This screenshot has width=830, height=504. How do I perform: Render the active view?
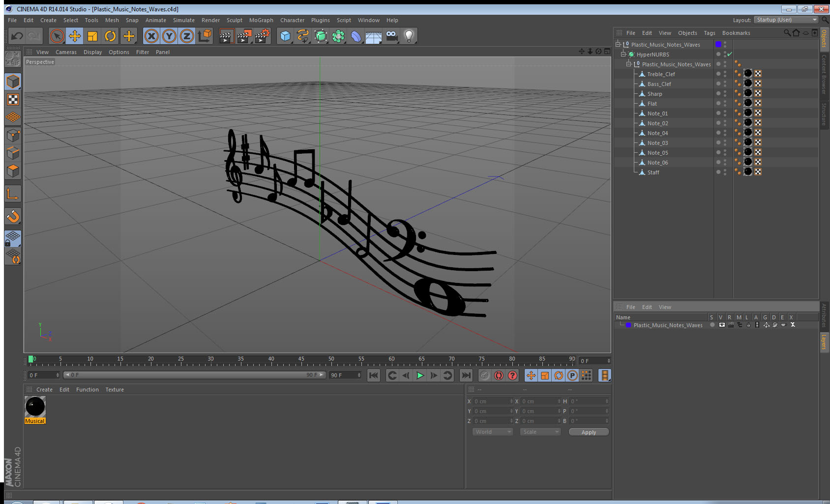226,36
